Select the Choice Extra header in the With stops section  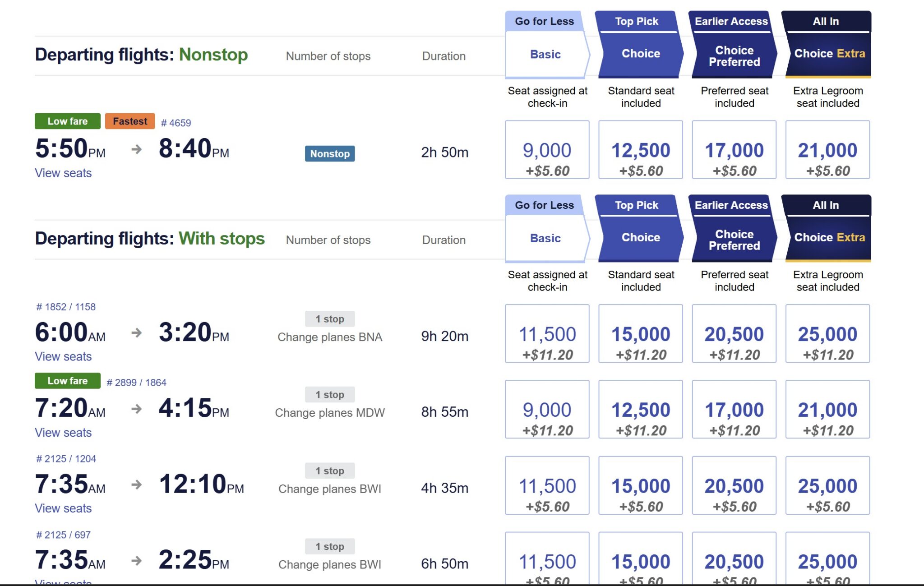click(829, 237)
